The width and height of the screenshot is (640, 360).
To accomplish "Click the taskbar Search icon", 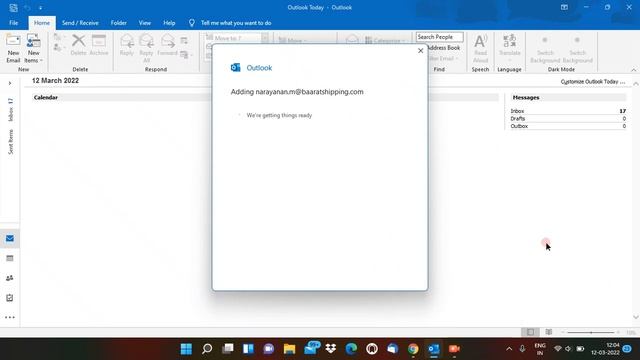I will point(207,349).
